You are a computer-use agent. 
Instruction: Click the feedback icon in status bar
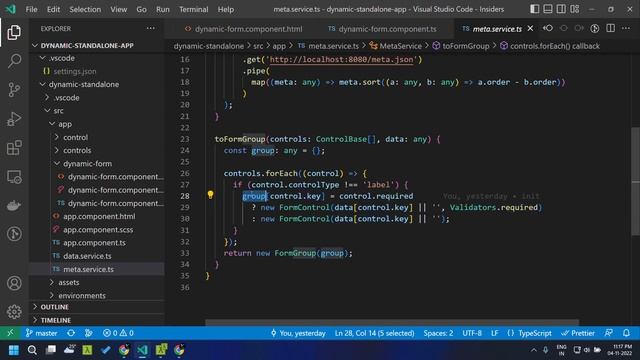pos(609,333)
